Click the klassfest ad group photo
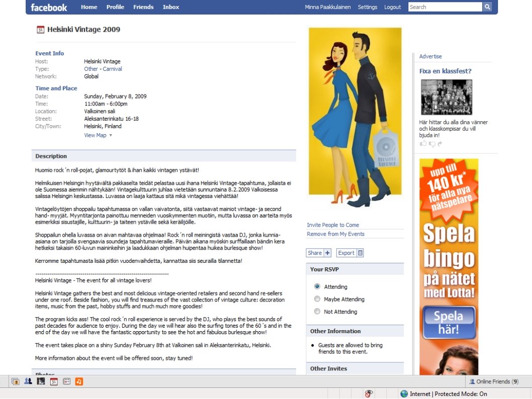Screen dimensions: 532x399 click(447, 97)
